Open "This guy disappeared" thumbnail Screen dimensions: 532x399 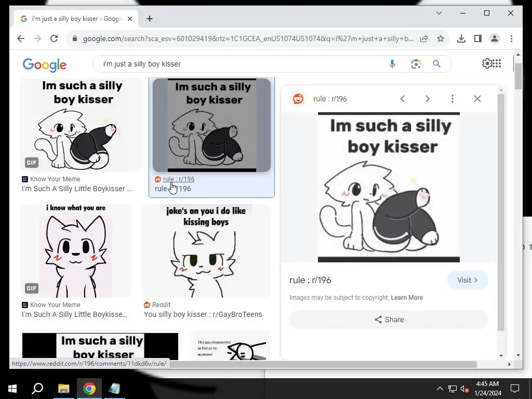pyautogui.click(x=231, y=345)
